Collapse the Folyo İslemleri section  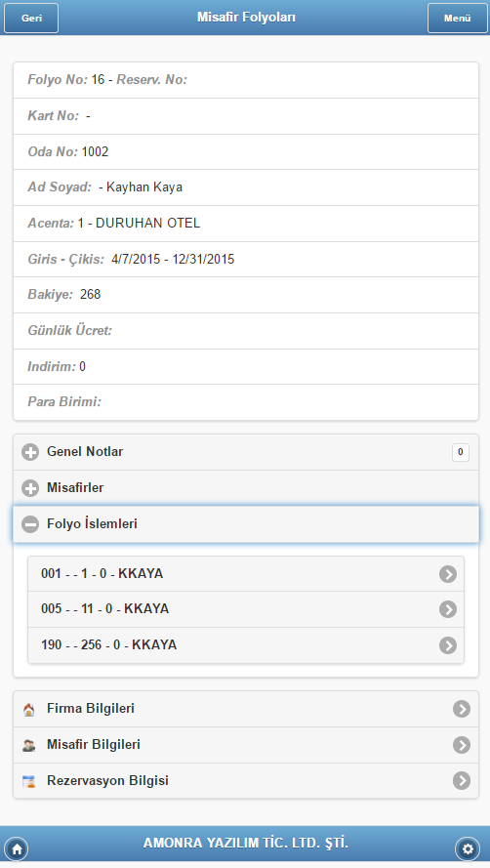[246, 524]
